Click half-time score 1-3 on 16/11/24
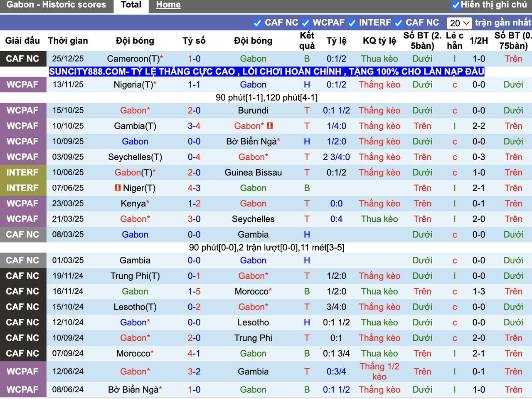The image size is (532, 399). (479, 291)
